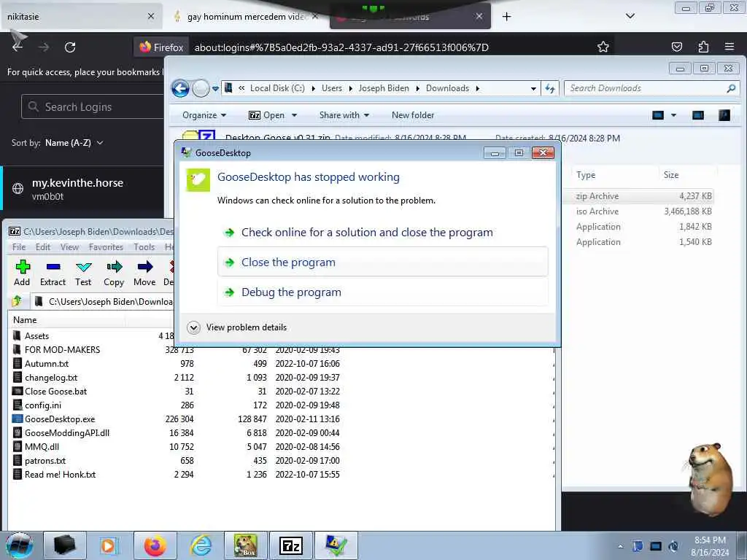Open the 7-Zip Favorites menu
Viewport: 747px width, 560px height.
coord(106,247)
